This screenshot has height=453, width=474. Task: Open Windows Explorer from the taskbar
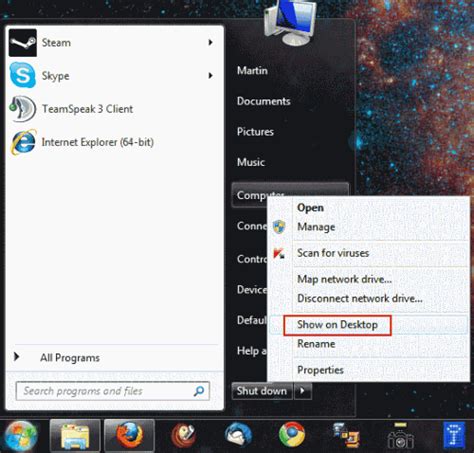pyautogui.click(x=75, y=436)
